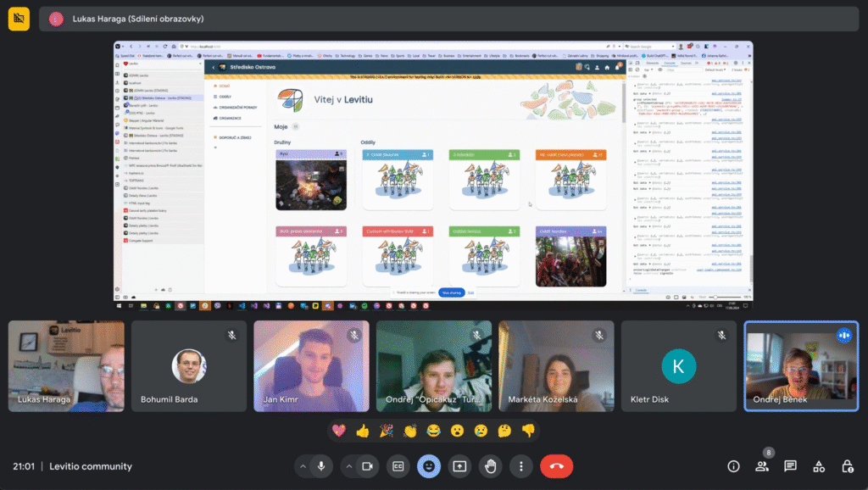Select Jan Kimr's video tile
This screenshot has width=868, height=490.
click(x=311, y=366)
